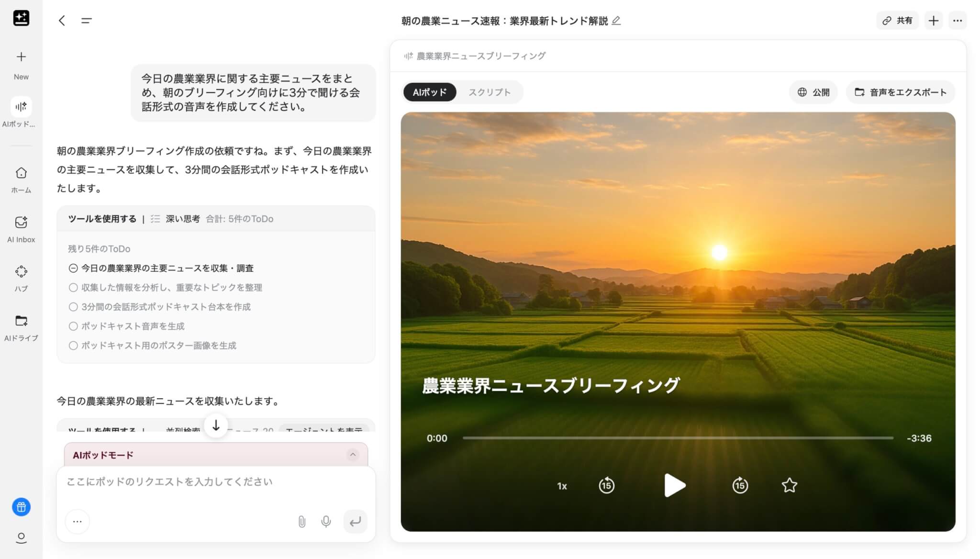
Task: Switch to the スクリプト tab
Action: click(x=489, y=92)
